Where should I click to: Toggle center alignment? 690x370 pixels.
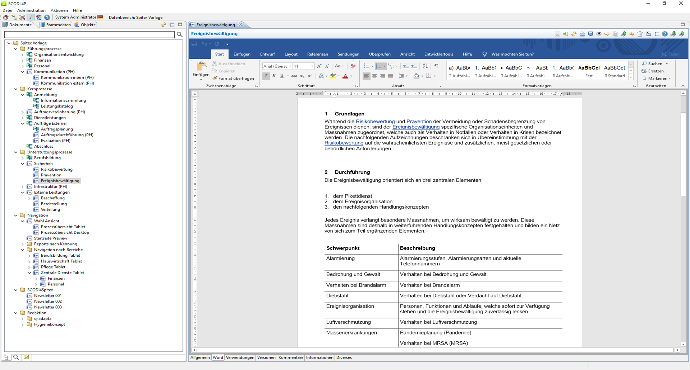(374, 76)
